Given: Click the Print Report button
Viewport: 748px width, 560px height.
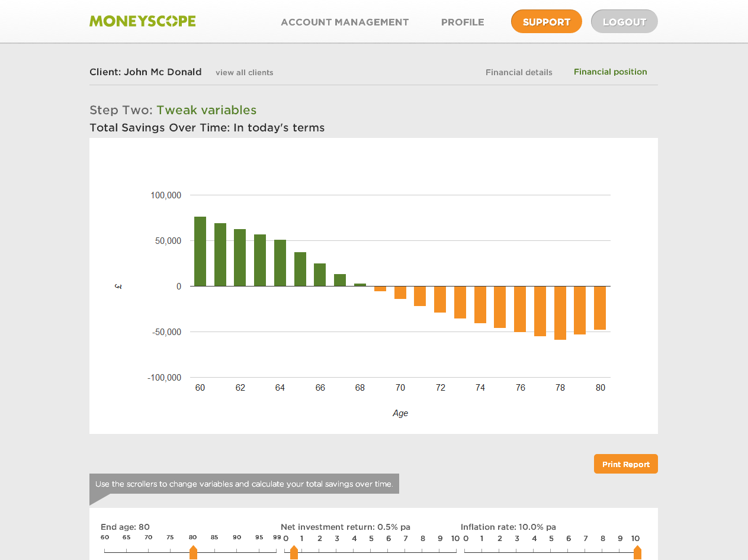Looking at the screenshot, I should (x=625, y=464).
